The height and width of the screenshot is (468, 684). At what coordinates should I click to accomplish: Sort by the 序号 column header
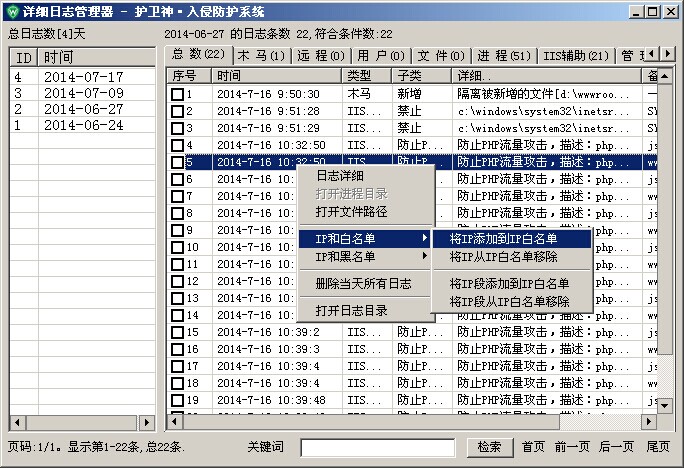click(189, 76)
